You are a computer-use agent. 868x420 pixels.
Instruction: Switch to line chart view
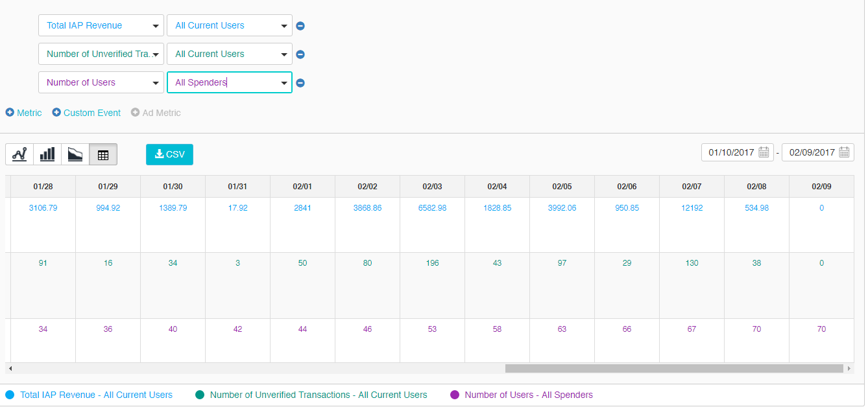(x=19, y=154)
